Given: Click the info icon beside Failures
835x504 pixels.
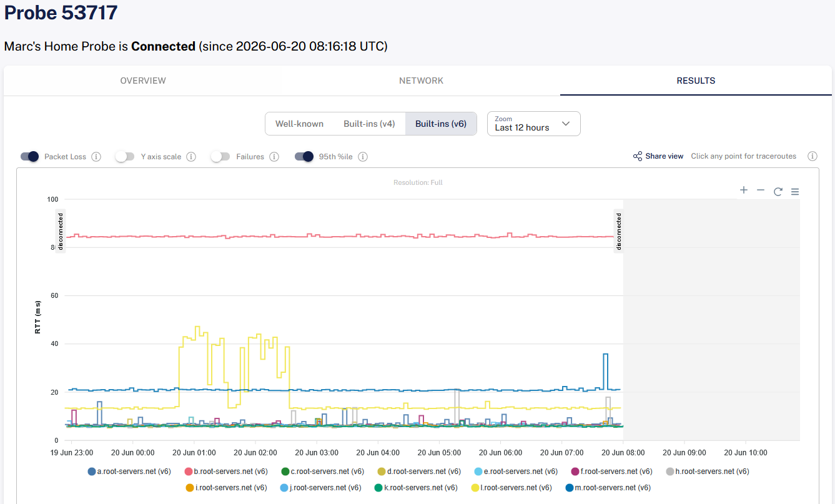Looking at the screenshot, I should tap(274, 157).
